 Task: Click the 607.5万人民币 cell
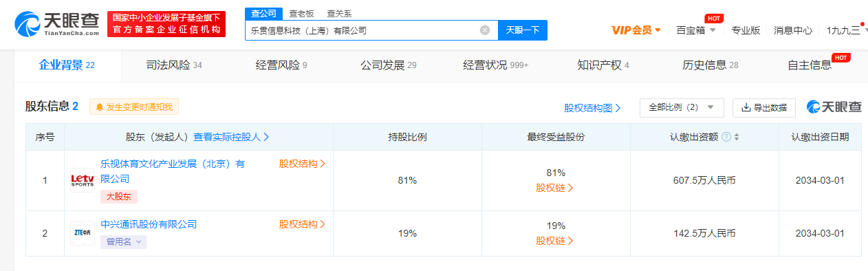pos(704,181)
